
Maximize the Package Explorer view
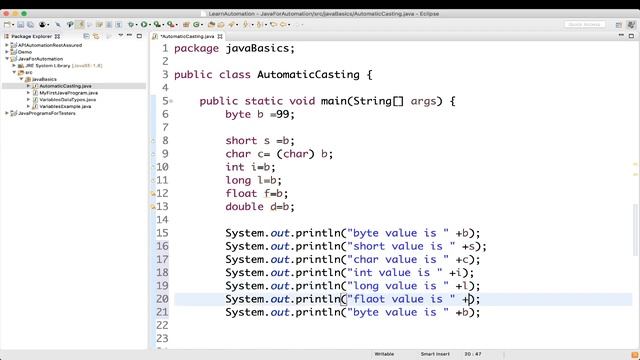tap(139, 36)
